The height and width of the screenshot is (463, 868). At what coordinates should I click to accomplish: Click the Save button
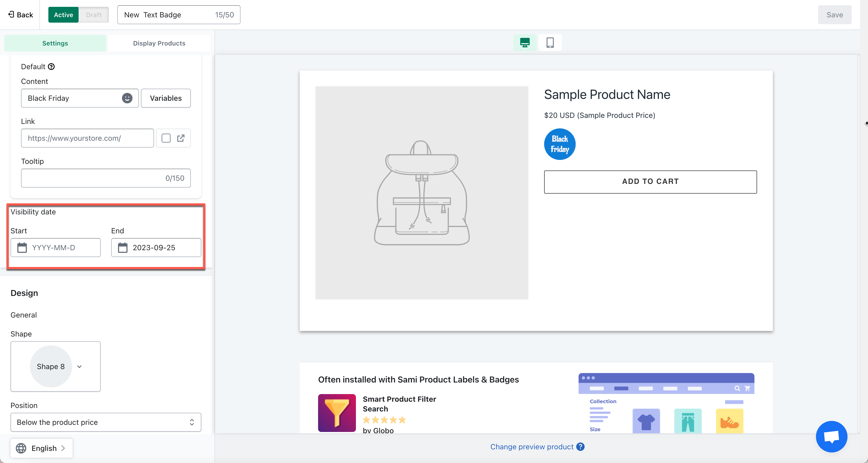click(x=834, y=15)
